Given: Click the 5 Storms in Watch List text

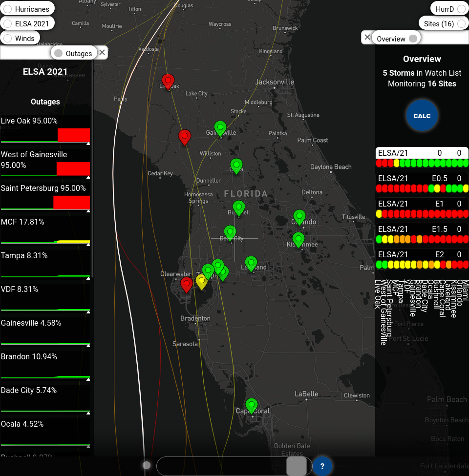Looking at the screenshot, I should click(422, 73).
